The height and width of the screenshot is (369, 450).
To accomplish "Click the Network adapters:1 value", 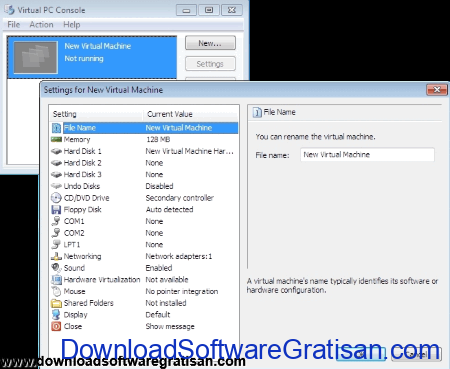I will coord(179,256).
